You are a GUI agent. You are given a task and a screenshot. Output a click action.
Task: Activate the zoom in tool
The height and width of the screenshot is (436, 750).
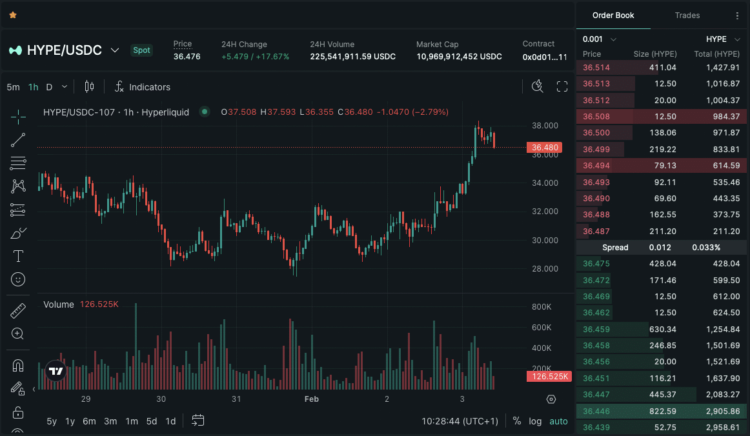point(18,334)
